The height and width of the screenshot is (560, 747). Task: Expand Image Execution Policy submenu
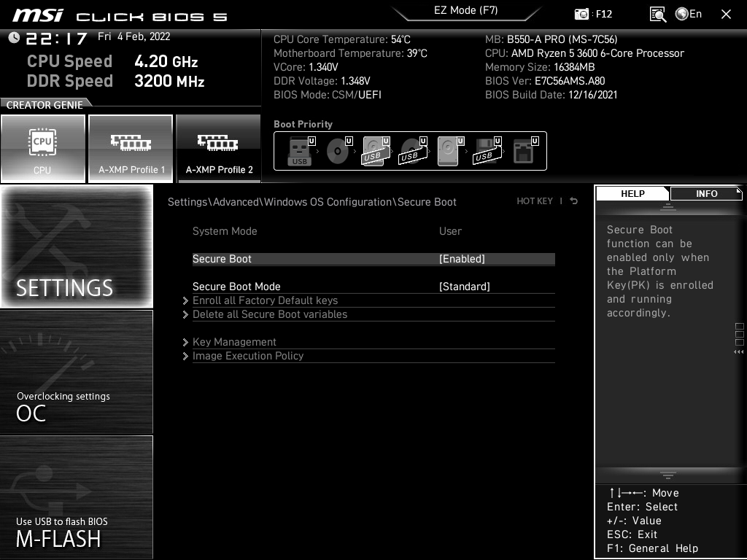click(248, 356)
